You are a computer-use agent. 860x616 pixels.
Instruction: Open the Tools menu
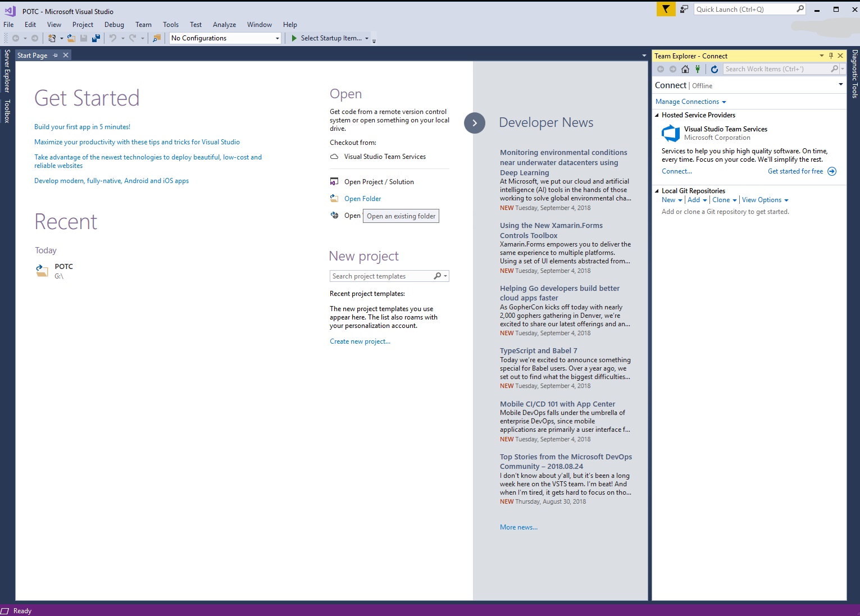click(171, 25)
